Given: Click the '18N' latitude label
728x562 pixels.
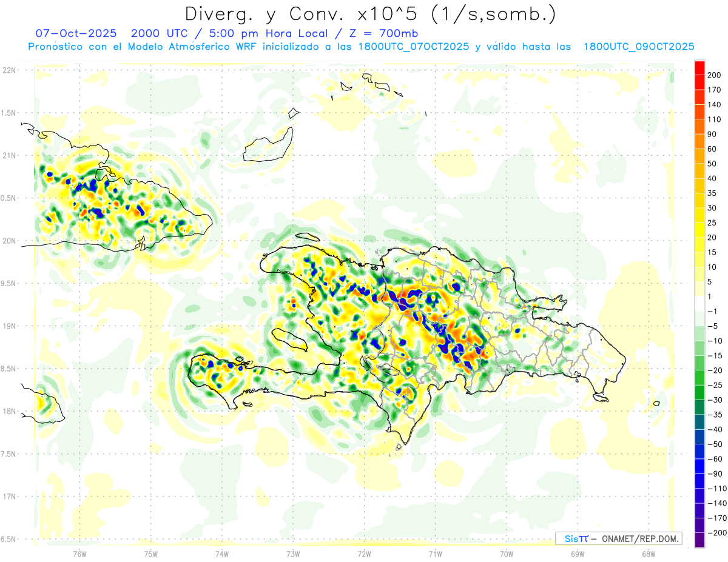Looking at the screenshot, I should (x=9, y=412).
